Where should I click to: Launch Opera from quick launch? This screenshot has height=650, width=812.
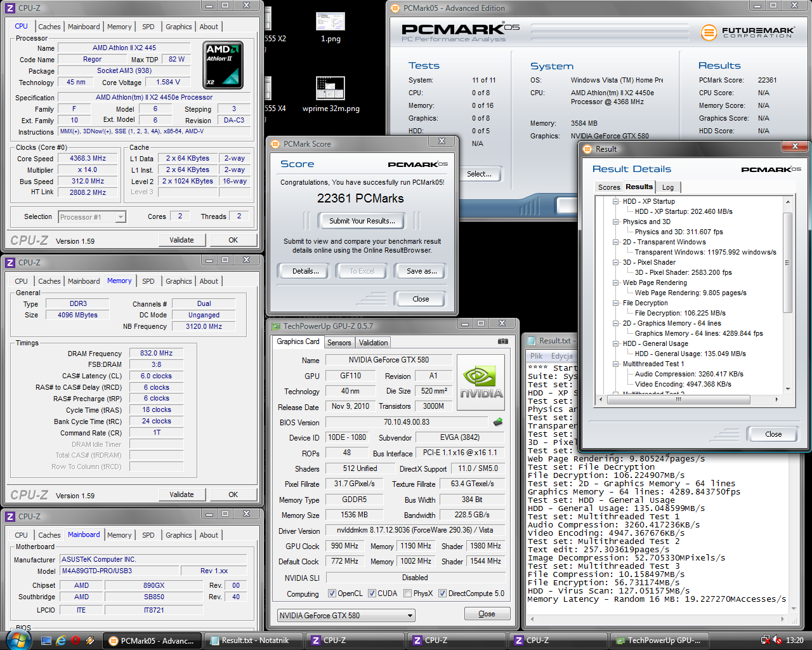(x=75, y=640)
